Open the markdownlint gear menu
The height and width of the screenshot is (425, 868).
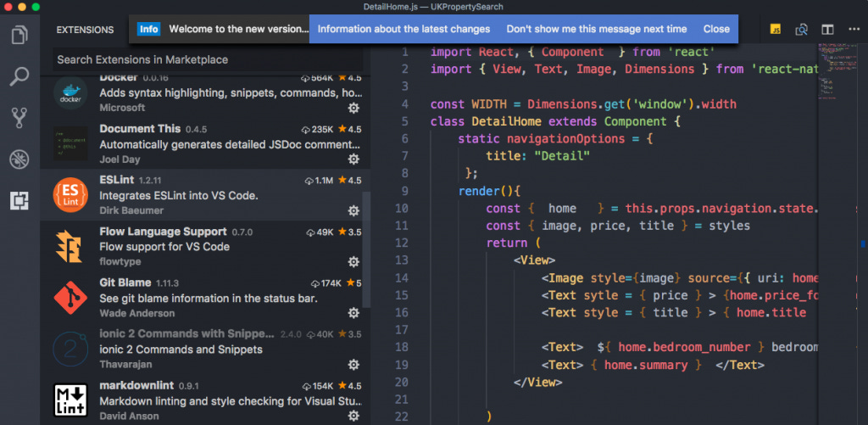(x=353, y=415)
